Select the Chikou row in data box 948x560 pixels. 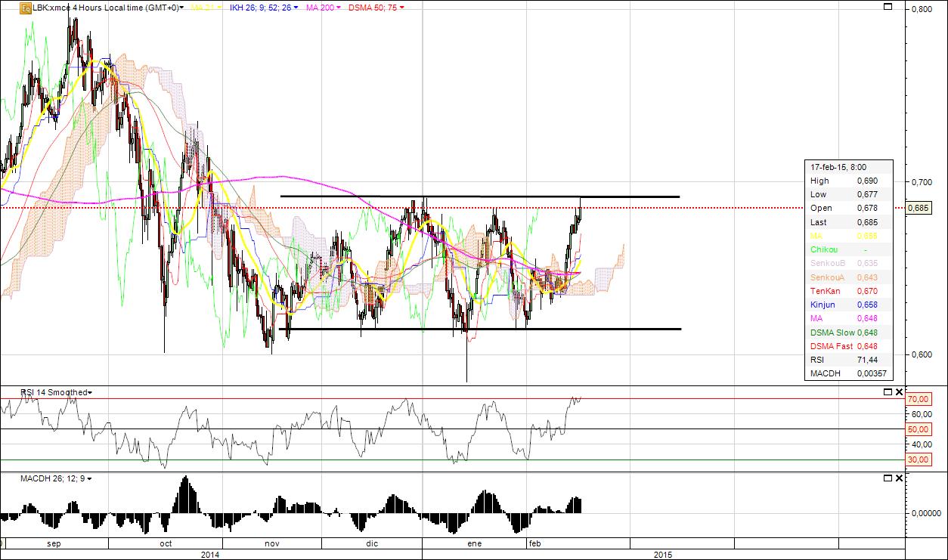(x=849, y=249)
